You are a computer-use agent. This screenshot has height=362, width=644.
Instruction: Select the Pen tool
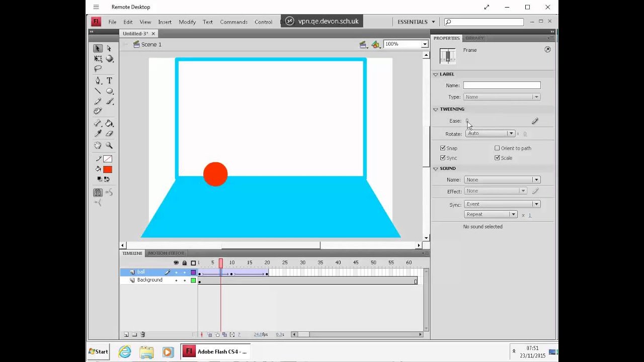pos(98,80)
